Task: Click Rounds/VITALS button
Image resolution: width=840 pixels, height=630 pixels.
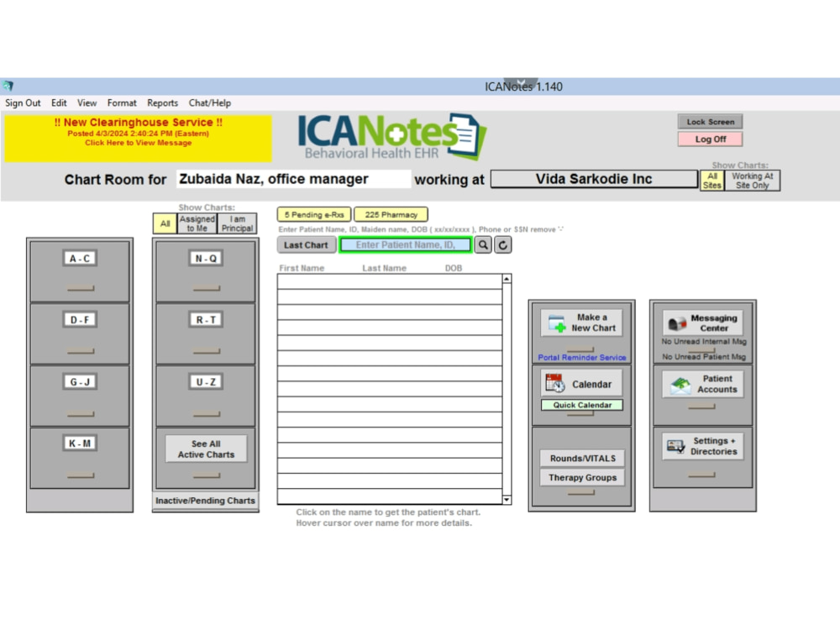Action: click(583, 458)
